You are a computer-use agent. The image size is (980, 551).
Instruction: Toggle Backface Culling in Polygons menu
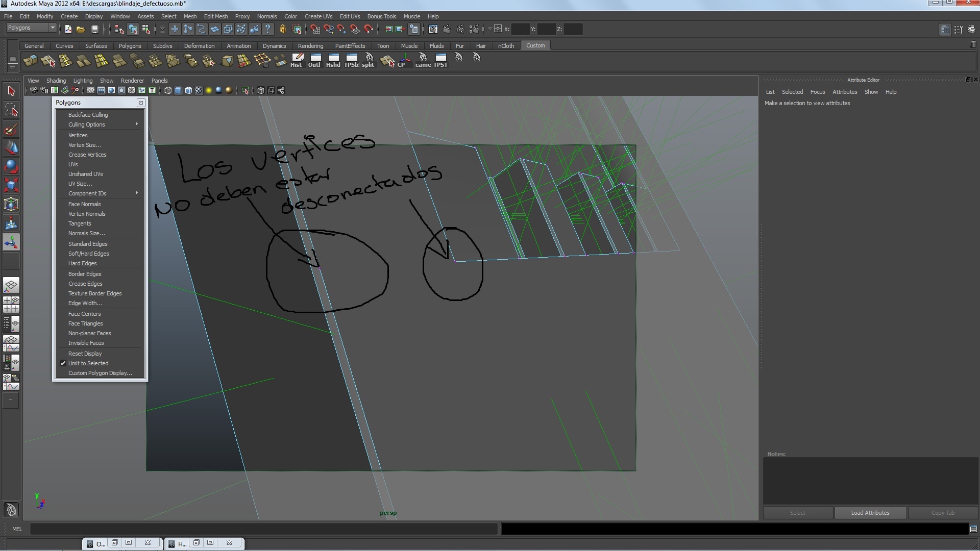click(88, 115)
